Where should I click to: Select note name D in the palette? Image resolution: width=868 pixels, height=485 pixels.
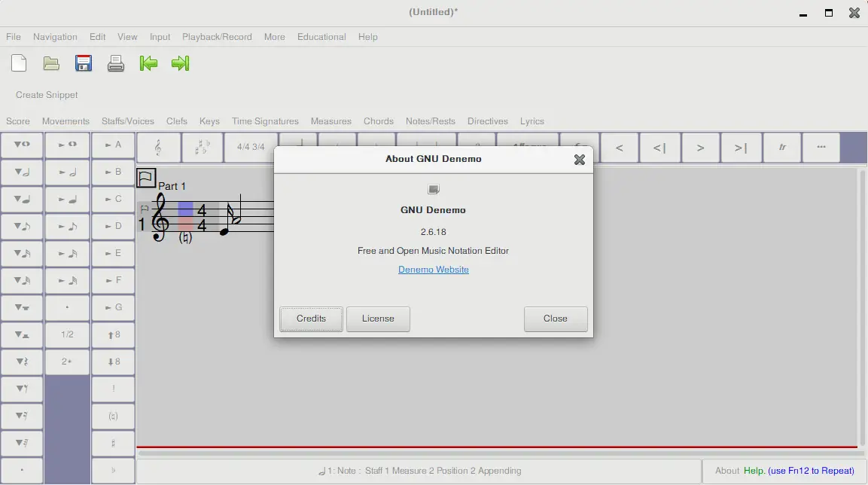113,226
